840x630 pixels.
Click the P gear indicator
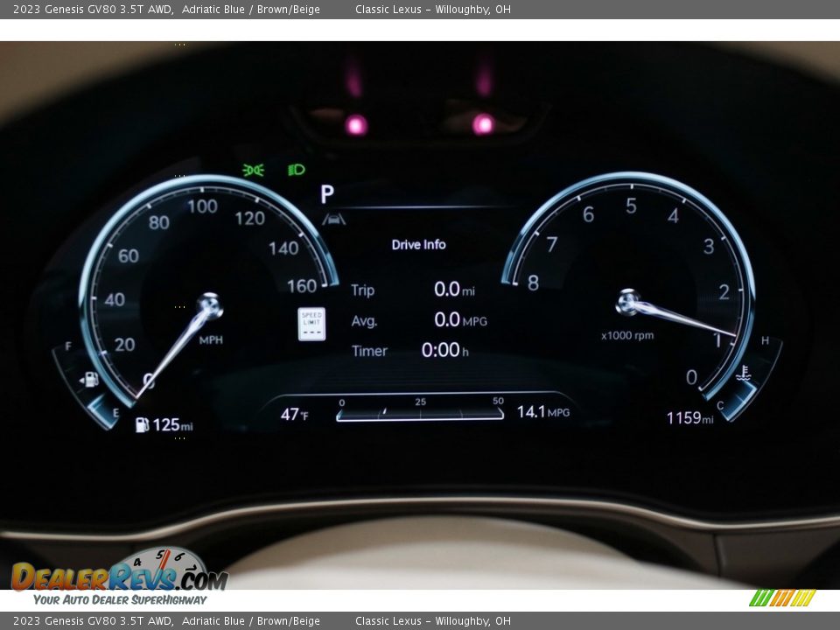coord(326,194)
